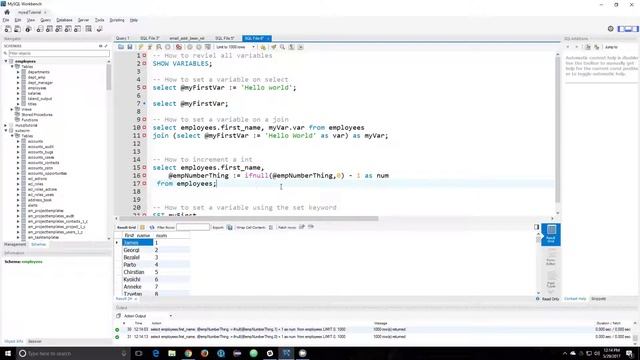
Task: Open the settings gear icon at top right
Action: 611,29
